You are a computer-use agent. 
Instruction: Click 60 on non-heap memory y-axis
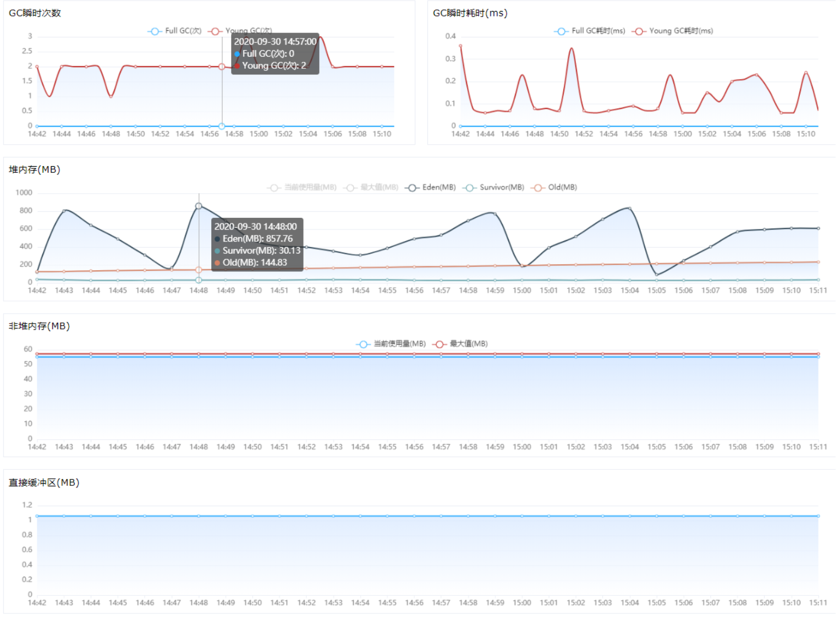pyautogui.click(x=28, y=349)
